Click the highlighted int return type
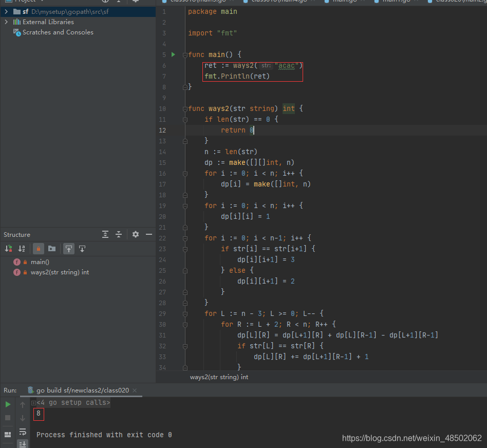 click(x=289, y=108)
